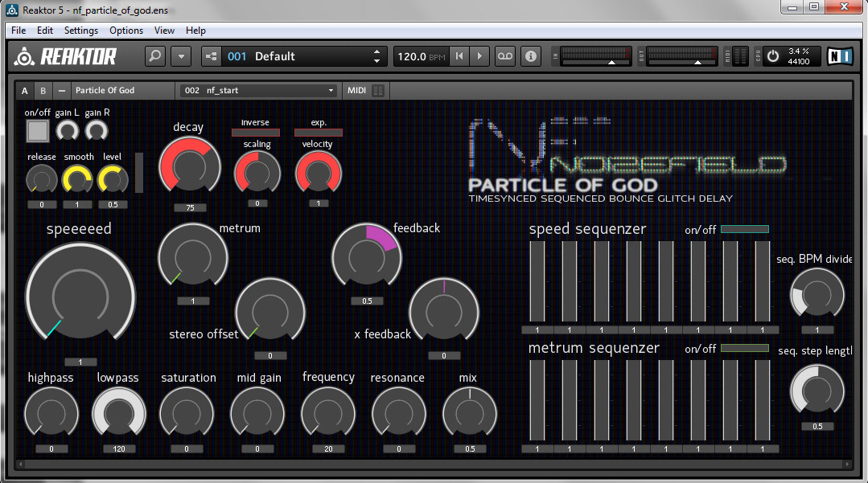Toggle the exp. switch
Image resolution: width=868 pixels, height=483 pixels.
pyautogui.click(x=319, y=133)
